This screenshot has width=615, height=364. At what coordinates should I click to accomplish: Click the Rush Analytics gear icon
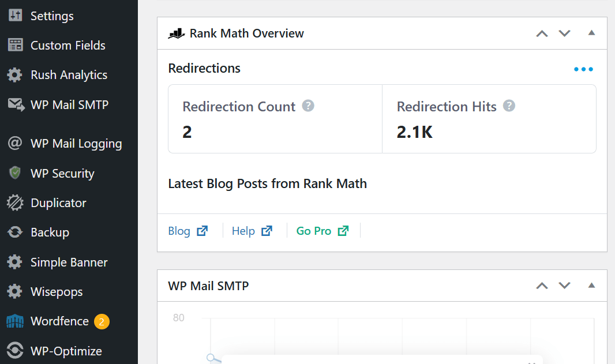pyautogui.click(x=15, y=74)
